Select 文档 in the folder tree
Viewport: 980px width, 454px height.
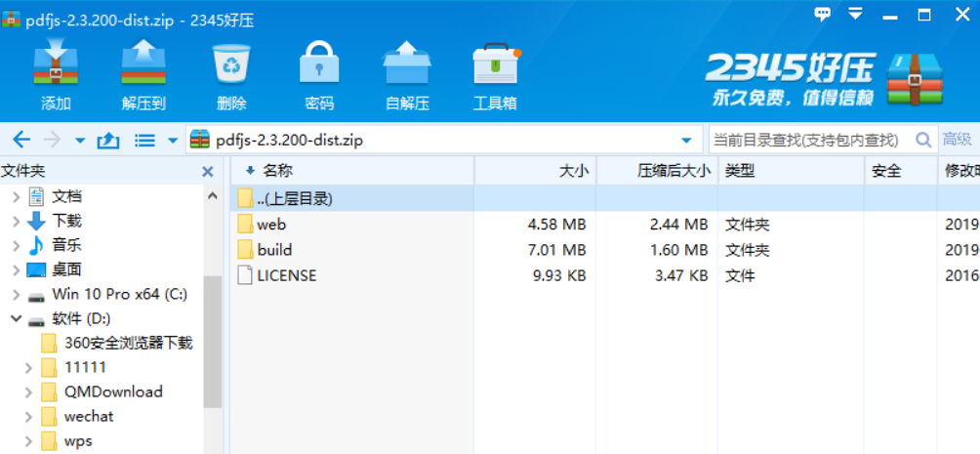point(67,197)
